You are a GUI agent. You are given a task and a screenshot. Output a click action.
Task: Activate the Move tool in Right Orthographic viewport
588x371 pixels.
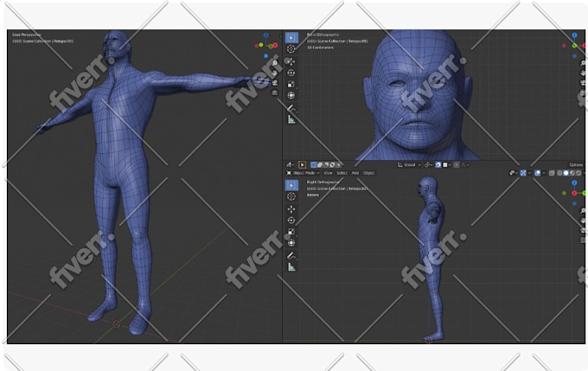(x=291, y=209)
